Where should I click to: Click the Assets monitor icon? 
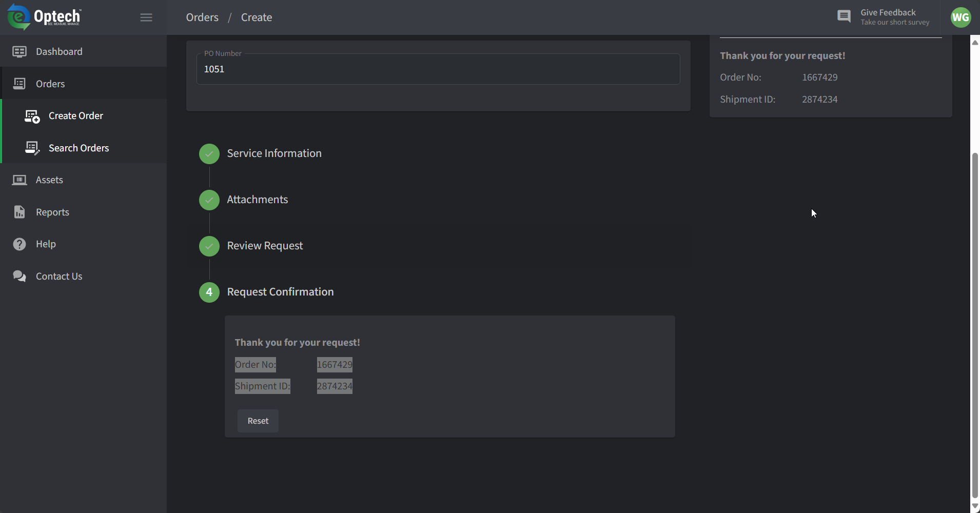pyautogui.click(x=19, y=180)
